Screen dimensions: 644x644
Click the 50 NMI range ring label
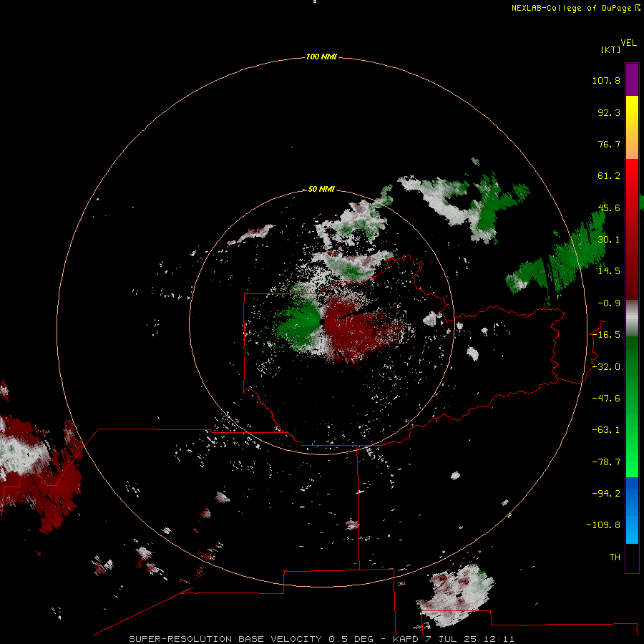click(321, 189)
